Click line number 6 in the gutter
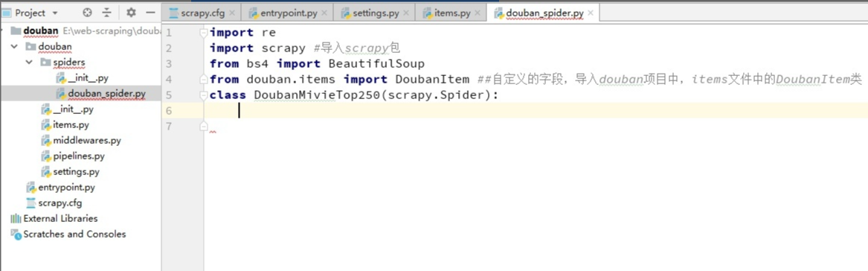The height and width of the screenshot is (271, 868). 168,111
